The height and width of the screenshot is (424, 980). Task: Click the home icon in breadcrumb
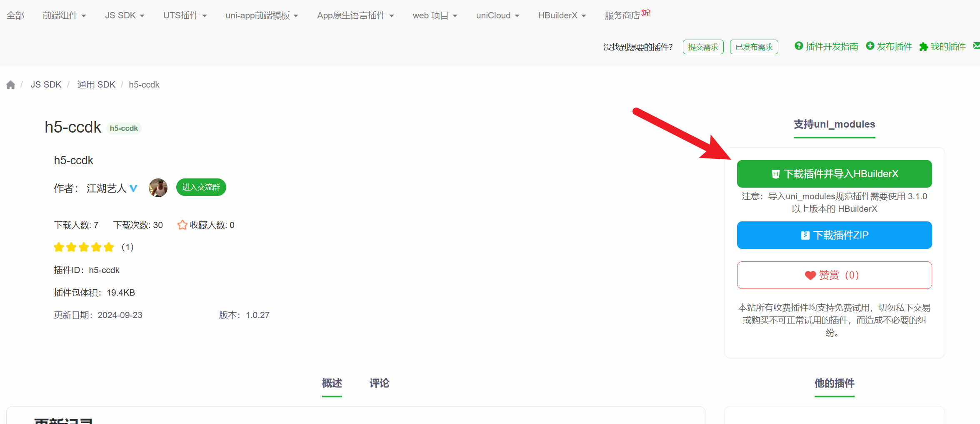point(10,85)
